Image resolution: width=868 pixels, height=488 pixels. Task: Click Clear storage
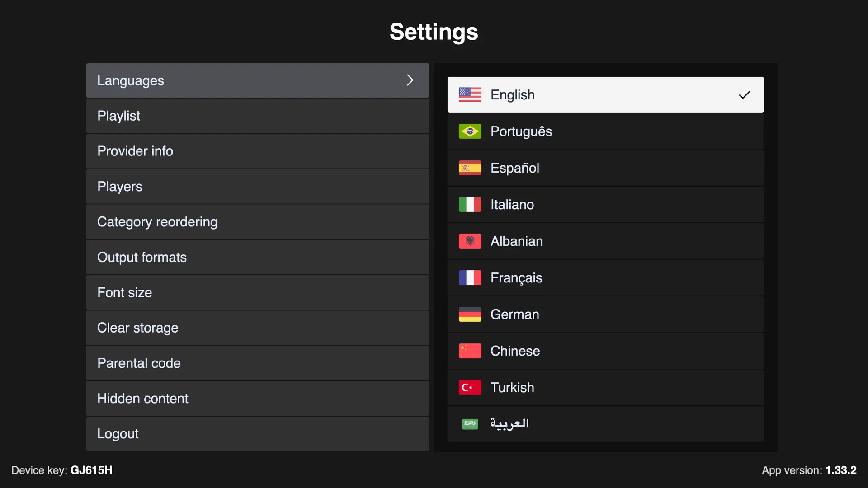tap(257, 328)
